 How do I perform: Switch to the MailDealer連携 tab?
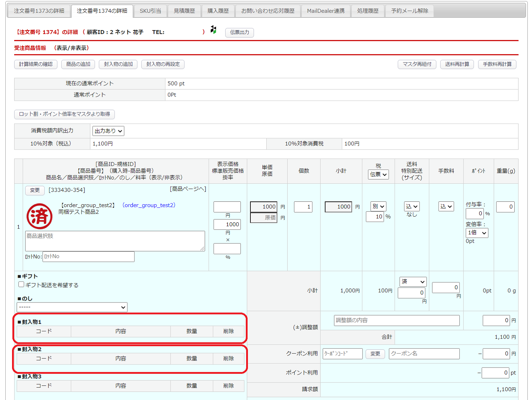(x=326, y=11)
